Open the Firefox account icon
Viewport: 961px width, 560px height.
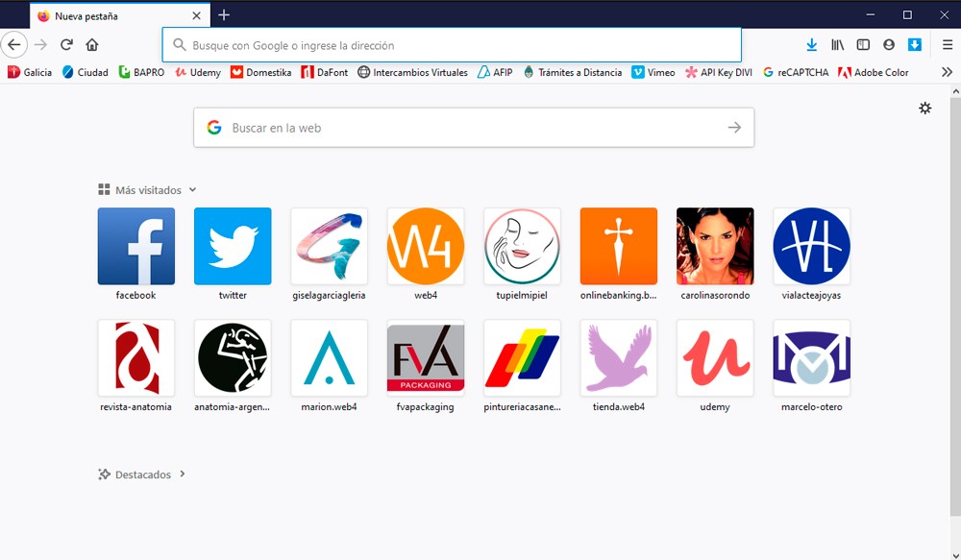coord(889,45)
